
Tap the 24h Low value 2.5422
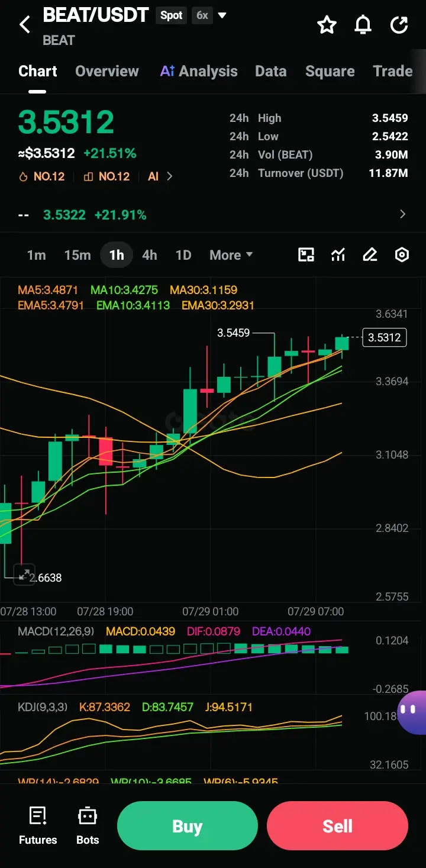click(390, 136)
